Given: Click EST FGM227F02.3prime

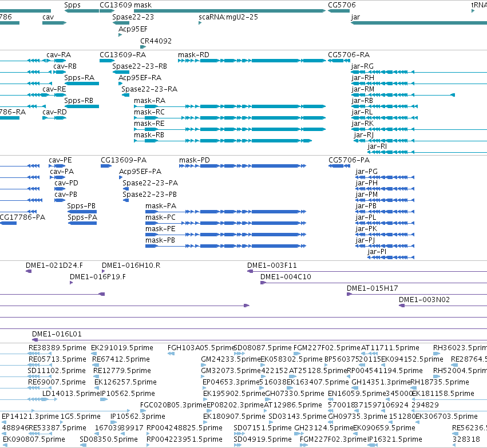Looking at the screenshot, I should [304, 445].
